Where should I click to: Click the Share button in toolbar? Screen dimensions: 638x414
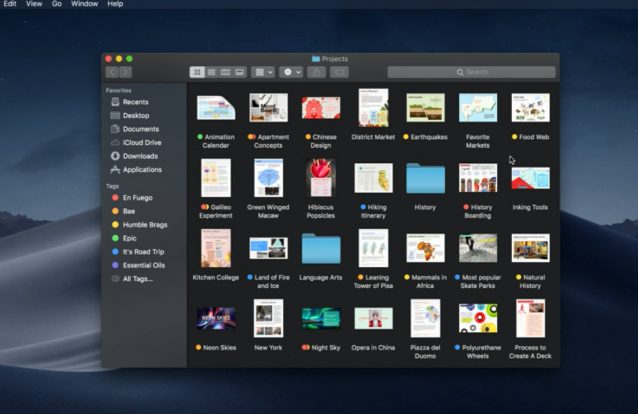click(x=317, y=72)
